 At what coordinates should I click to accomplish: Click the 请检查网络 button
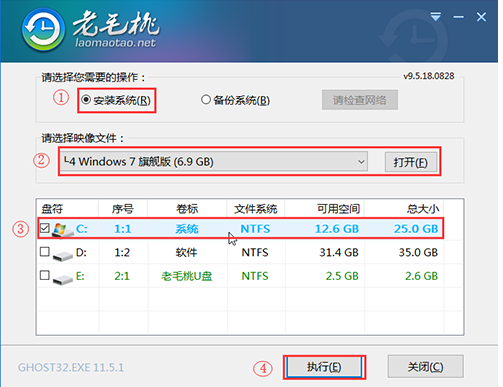coord(360,100)
